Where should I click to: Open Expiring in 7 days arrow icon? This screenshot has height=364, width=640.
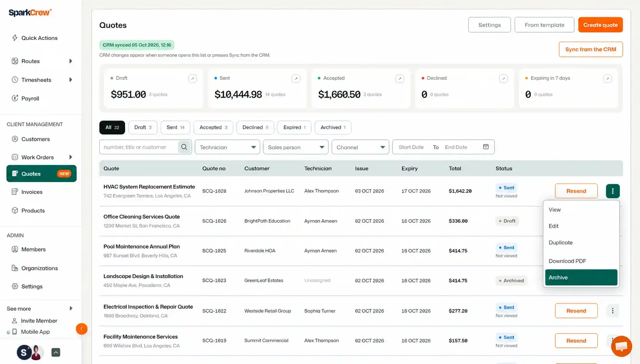(x=607, y=78)
